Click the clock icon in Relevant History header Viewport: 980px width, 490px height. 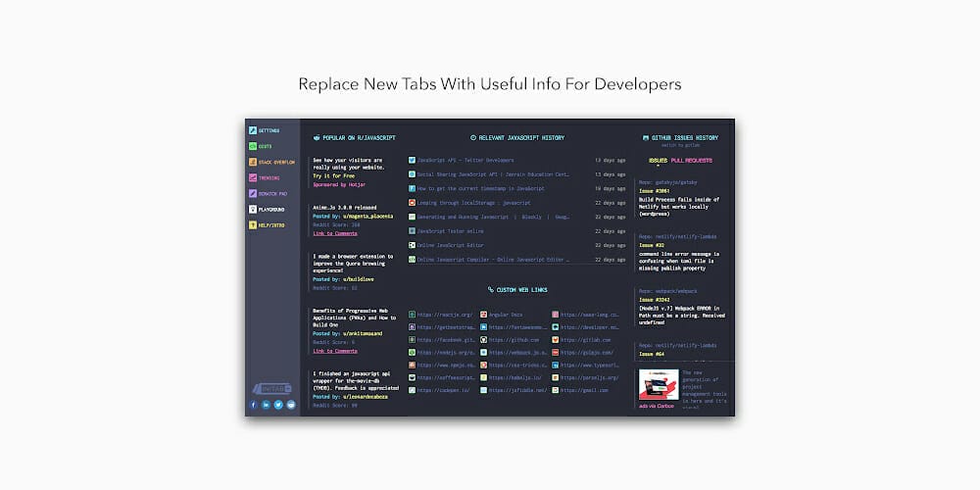pyautogui.click(x=473, y=137)
